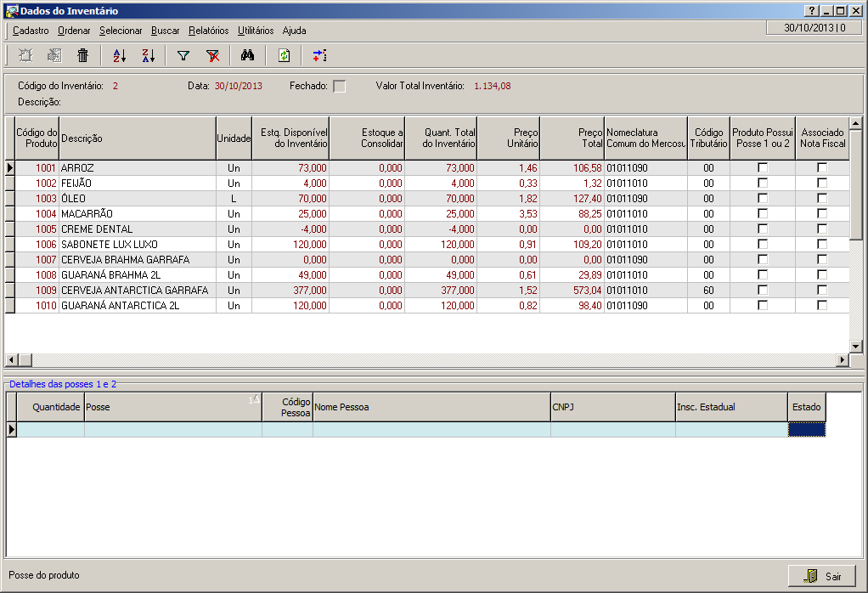Toggle the Fechado checkbox

click(x=340, y=86)
